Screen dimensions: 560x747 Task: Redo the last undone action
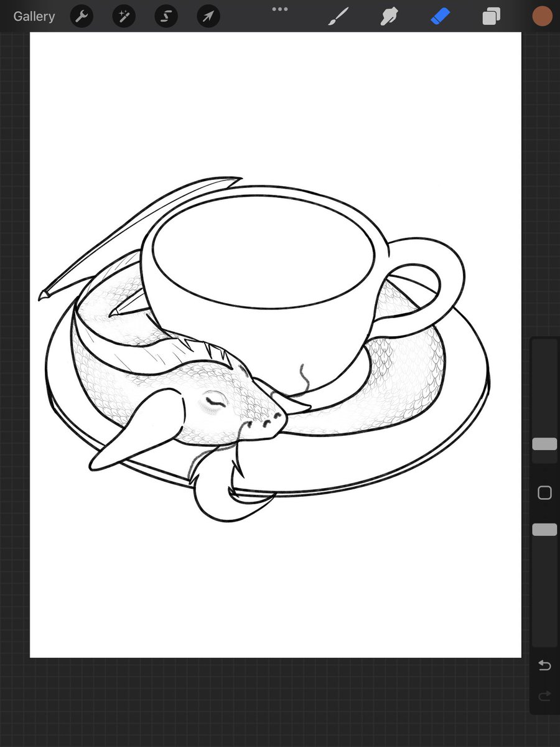tap(544, 697)
